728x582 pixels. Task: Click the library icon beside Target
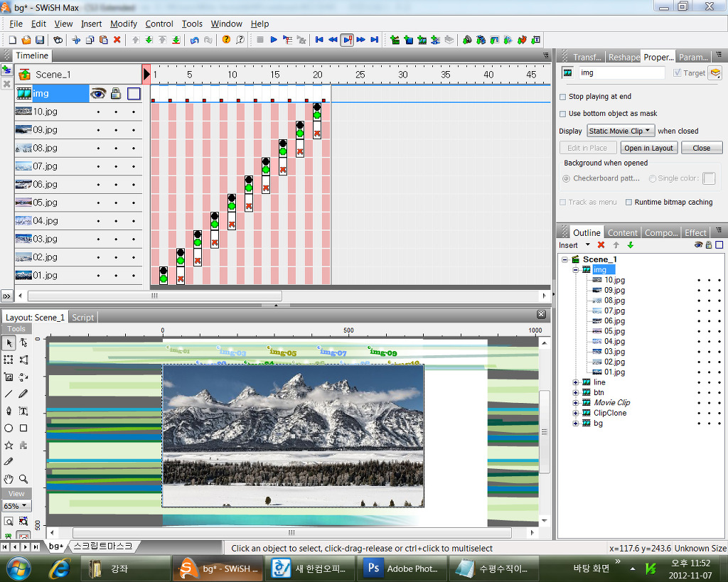point(715,73)
